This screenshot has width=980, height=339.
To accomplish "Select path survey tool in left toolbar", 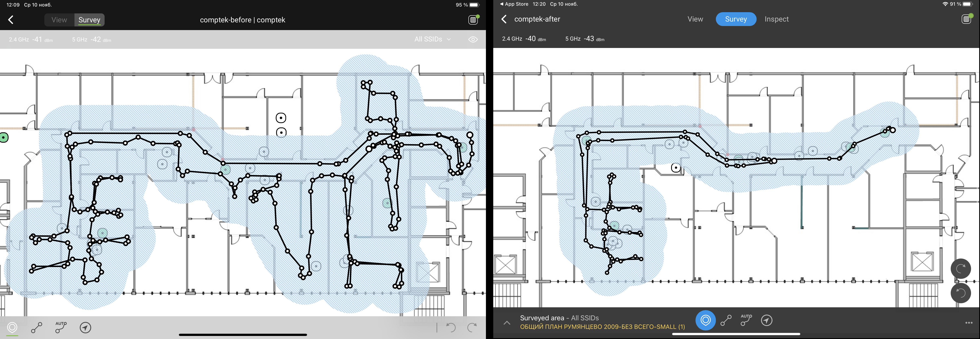I will coord(36,327).
